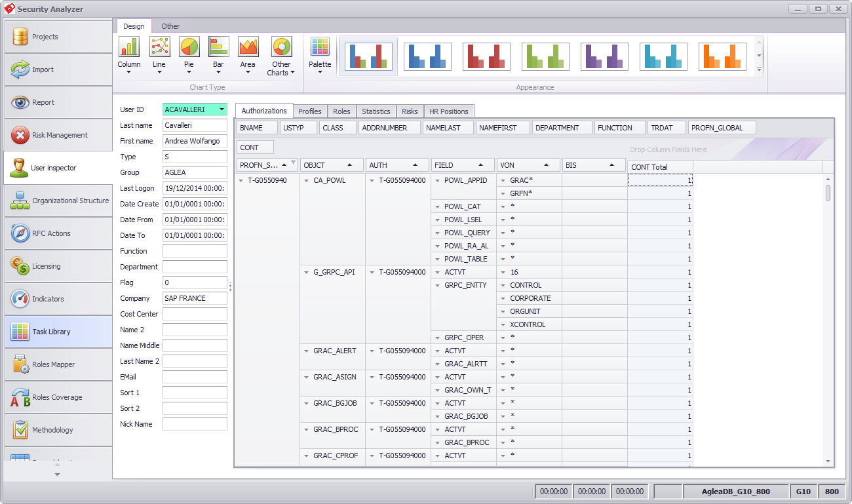Open the Profiles tab
852x504 pixels.
[310, 111]
